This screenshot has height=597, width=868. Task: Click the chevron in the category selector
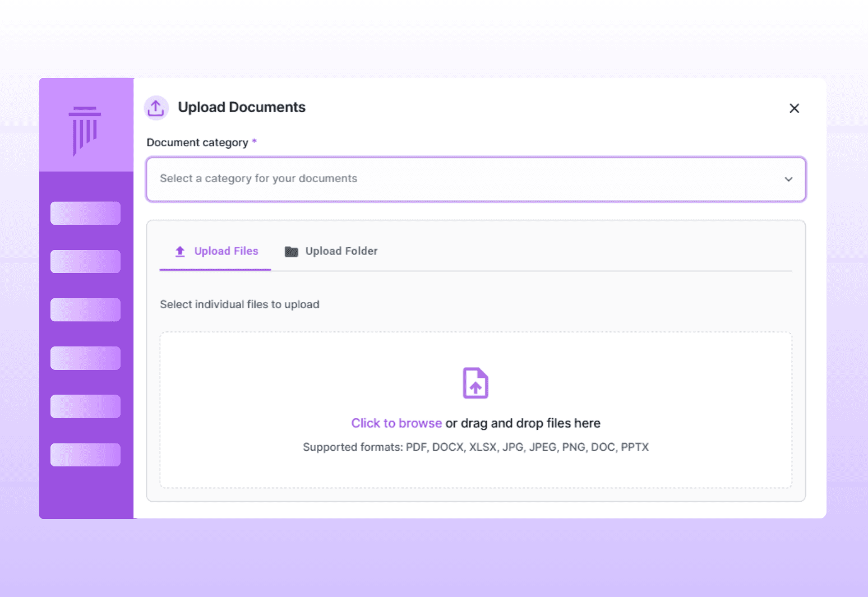click(788, 179)
